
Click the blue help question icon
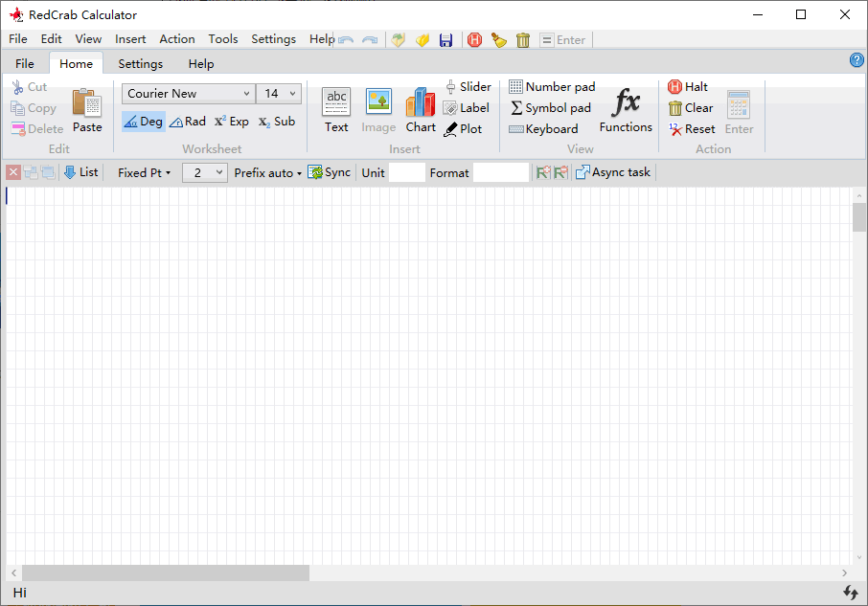point(857,60)
